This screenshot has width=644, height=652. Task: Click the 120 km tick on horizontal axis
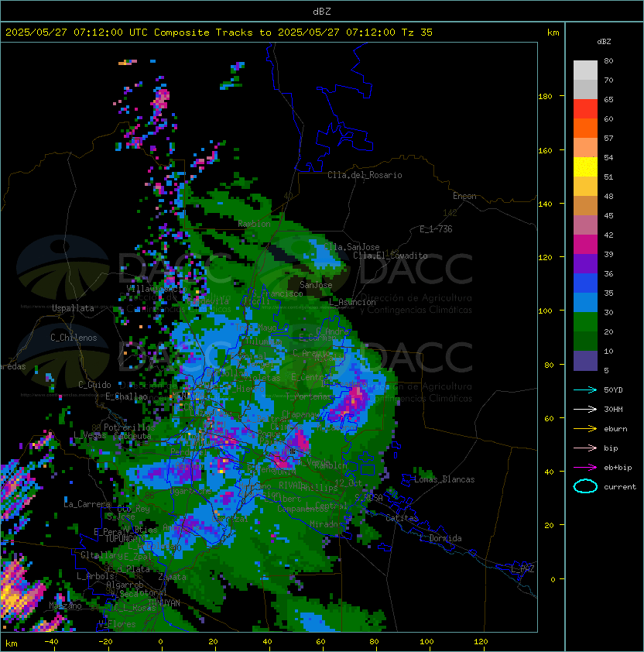481,642
